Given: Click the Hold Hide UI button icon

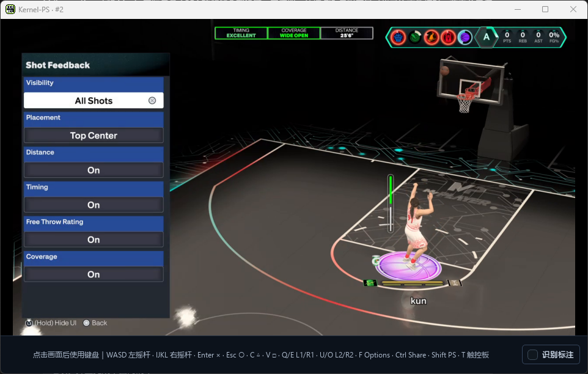Looking at the screenshot, I should point(29,323).
